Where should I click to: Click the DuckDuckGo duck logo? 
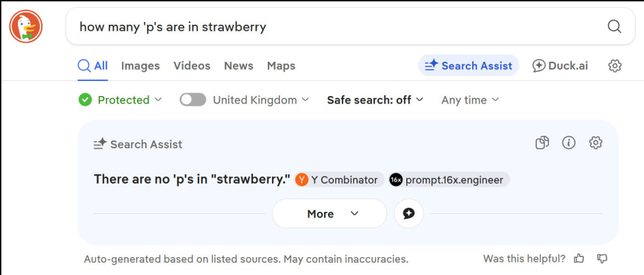point(26,27)
